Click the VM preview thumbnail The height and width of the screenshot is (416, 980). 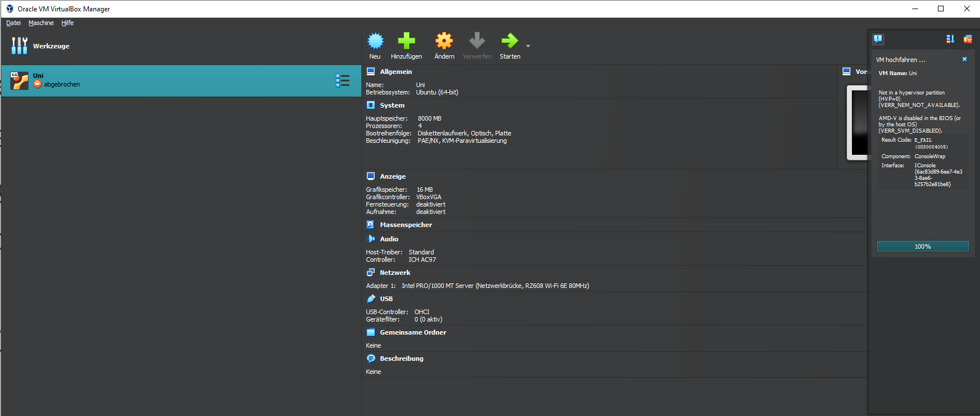(x=858, y=122)
